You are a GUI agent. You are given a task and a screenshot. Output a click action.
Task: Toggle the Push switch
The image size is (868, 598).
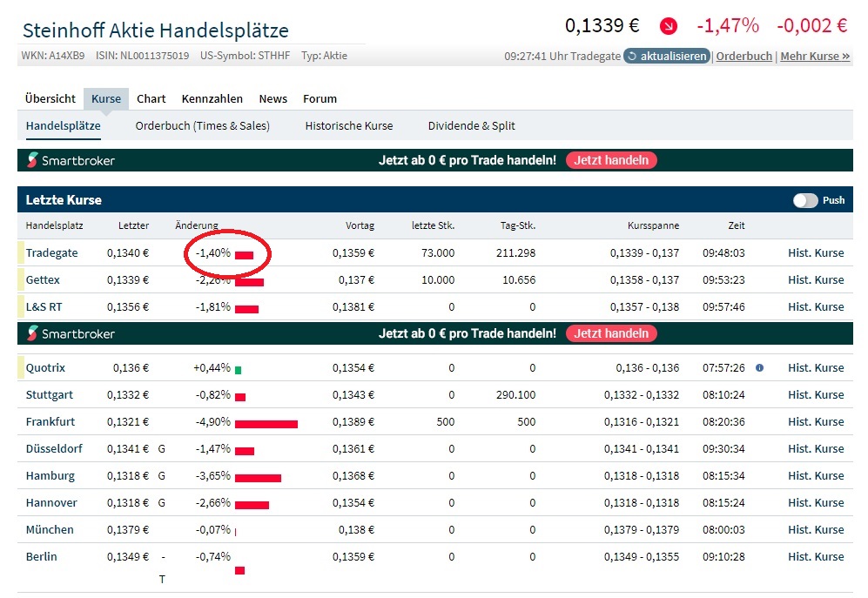click(805, 200)
